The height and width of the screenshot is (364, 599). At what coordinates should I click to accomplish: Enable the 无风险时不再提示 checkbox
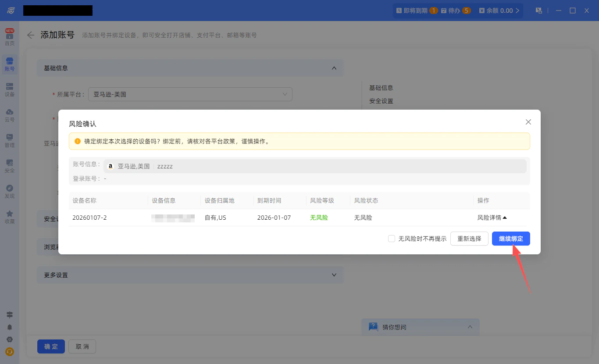392,239
